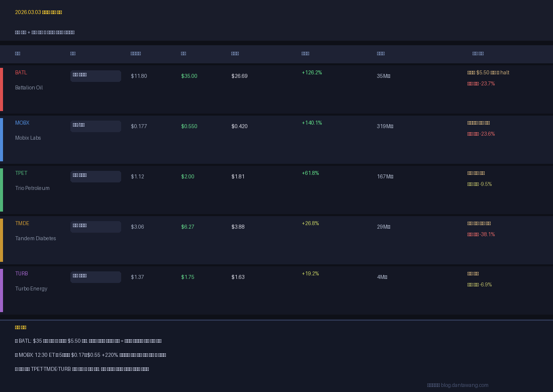Screen dimensions: 553x392
Task: Select the green $1.75 price
Action: coord(188,277)
